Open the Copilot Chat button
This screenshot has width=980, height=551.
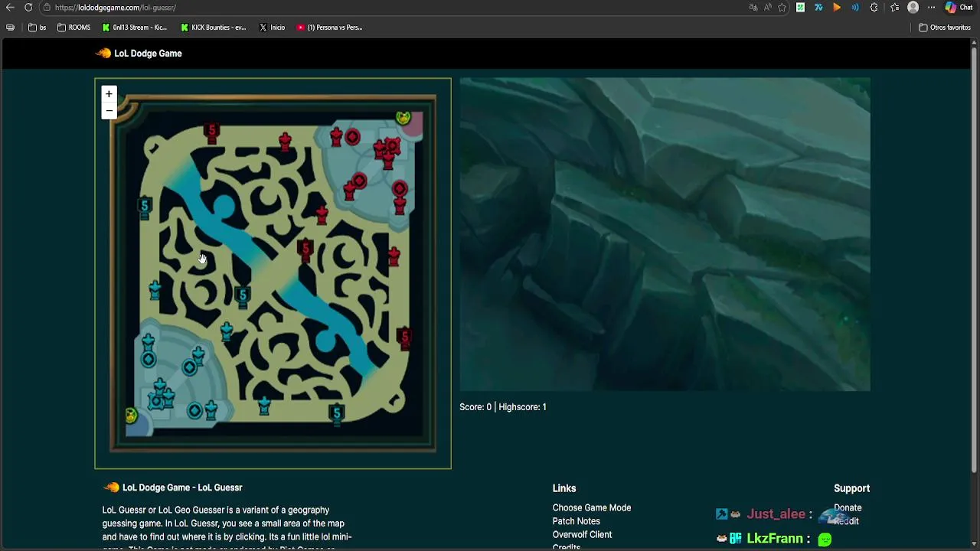[959, 8]
